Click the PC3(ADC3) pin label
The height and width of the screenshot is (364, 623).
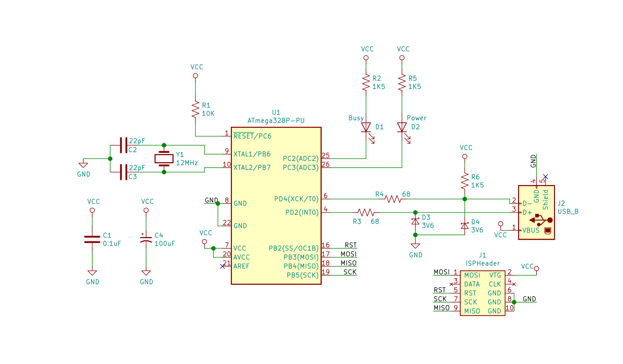point(301,167)
